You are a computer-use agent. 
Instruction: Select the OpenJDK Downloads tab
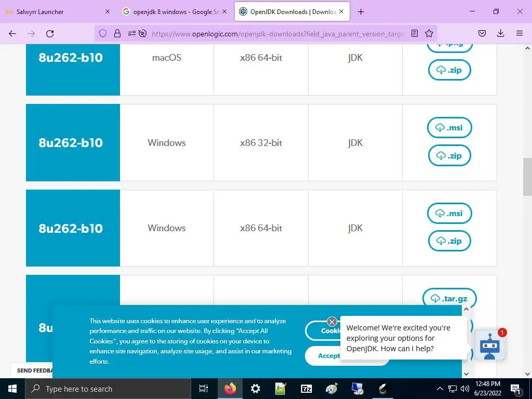(x=292, y=11)
